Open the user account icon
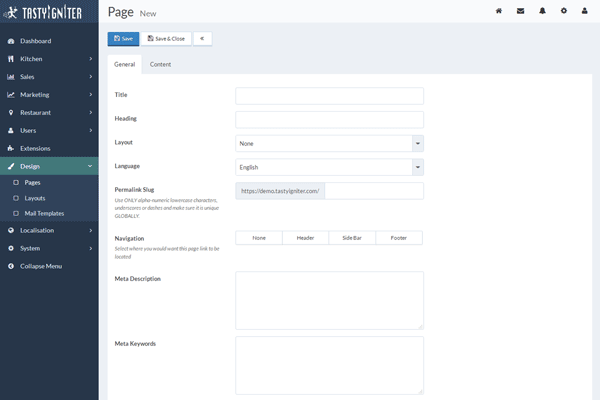Screen dimensions: 600x400 pos(586,11)
